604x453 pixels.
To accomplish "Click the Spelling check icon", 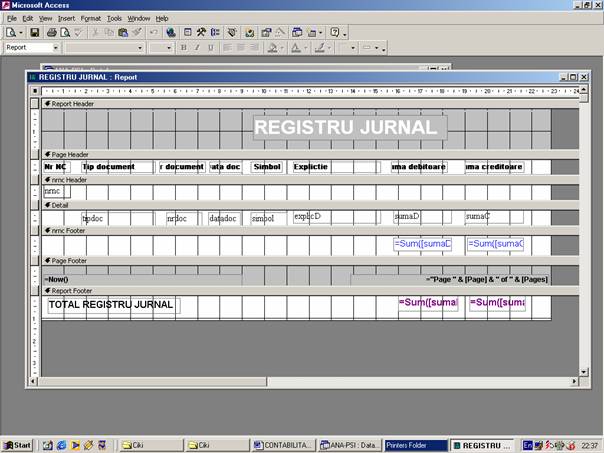I will click(x=79, y=33).
